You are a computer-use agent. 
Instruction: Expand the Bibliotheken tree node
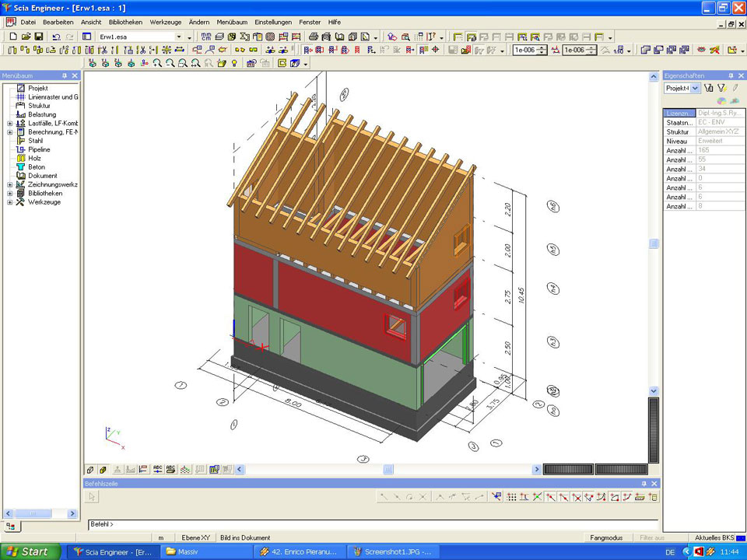(x=10, y=194)
